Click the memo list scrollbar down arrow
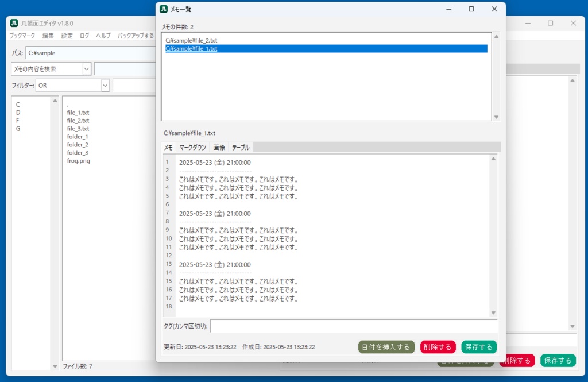 pos(496,117)
